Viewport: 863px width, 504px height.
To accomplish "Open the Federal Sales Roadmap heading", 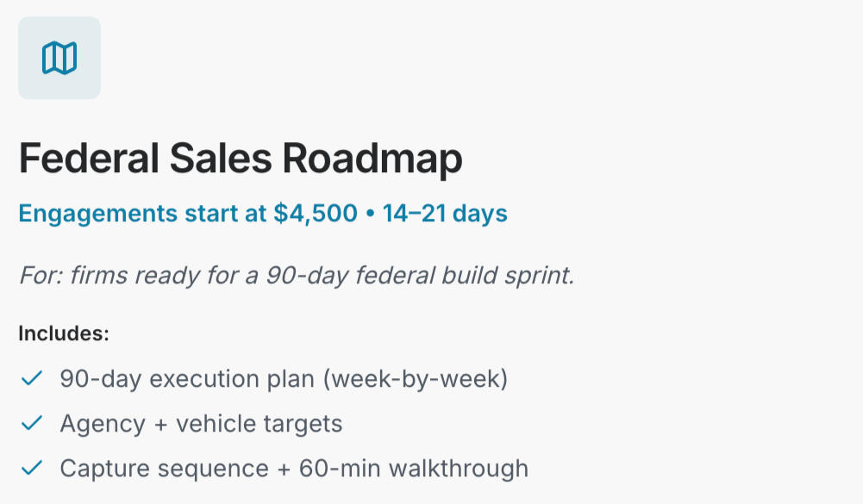I will click(241, 159).
